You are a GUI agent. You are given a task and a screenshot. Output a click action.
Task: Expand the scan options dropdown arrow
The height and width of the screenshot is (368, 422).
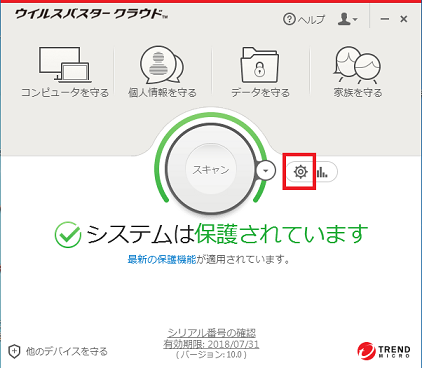(x=266, y=171)
